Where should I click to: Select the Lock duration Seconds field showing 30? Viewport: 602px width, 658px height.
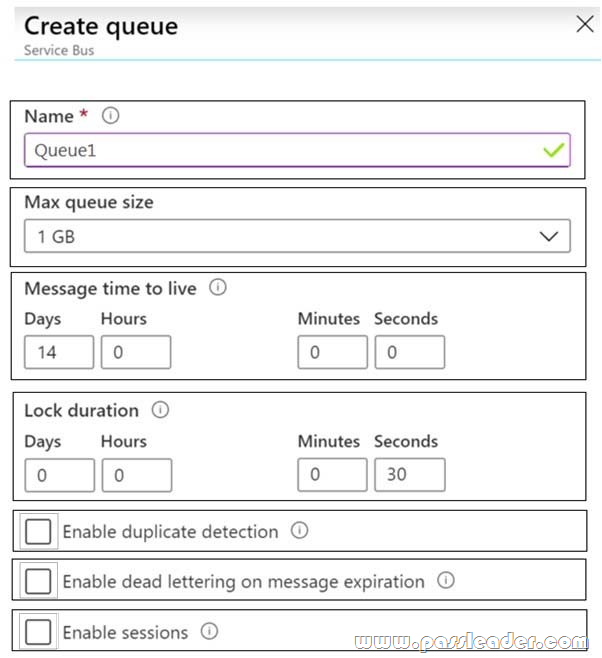tap(410, 475)
